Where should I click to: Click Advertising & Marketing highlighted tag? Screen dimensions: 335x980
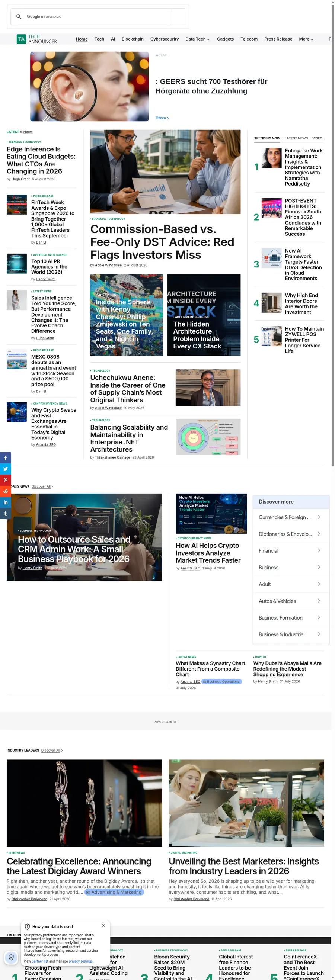pos(114,892)
